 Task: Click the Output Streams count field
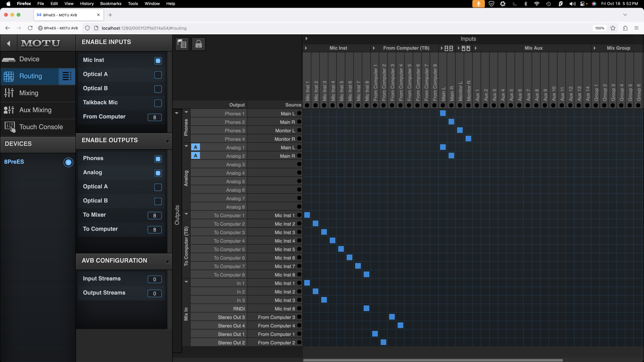[x=155, y=293]
